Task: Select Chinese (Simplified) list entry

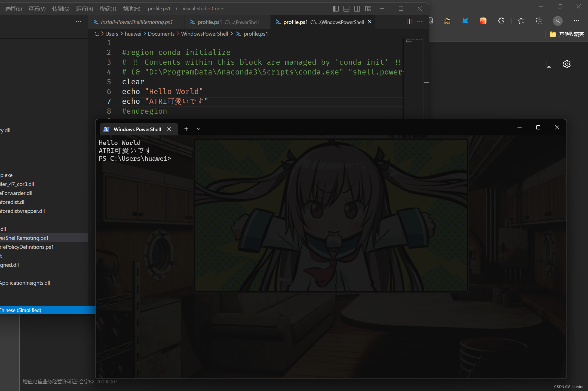Action: tap(20, 310)
